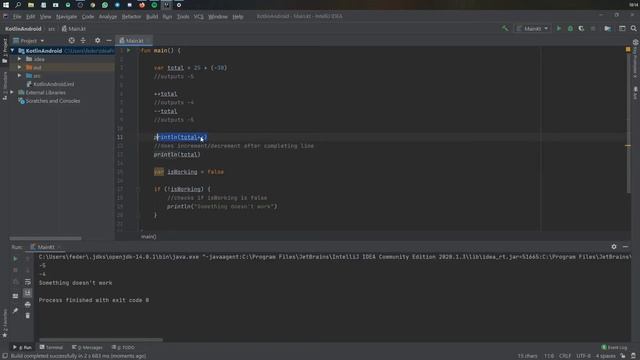Open File Explorer from the taskbar
The height and width of the screenshot is (360, 640).
(31, 5)
